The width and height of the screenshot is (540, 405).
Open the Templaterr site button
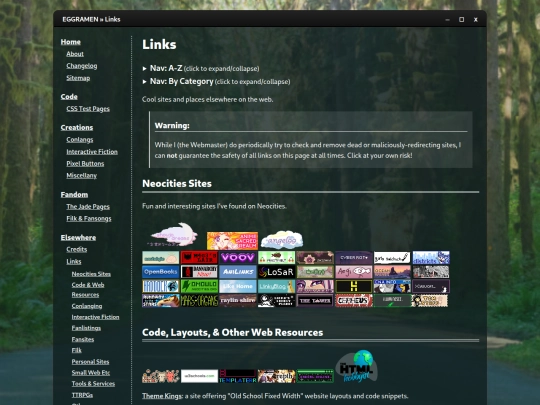tap(238, 376)
